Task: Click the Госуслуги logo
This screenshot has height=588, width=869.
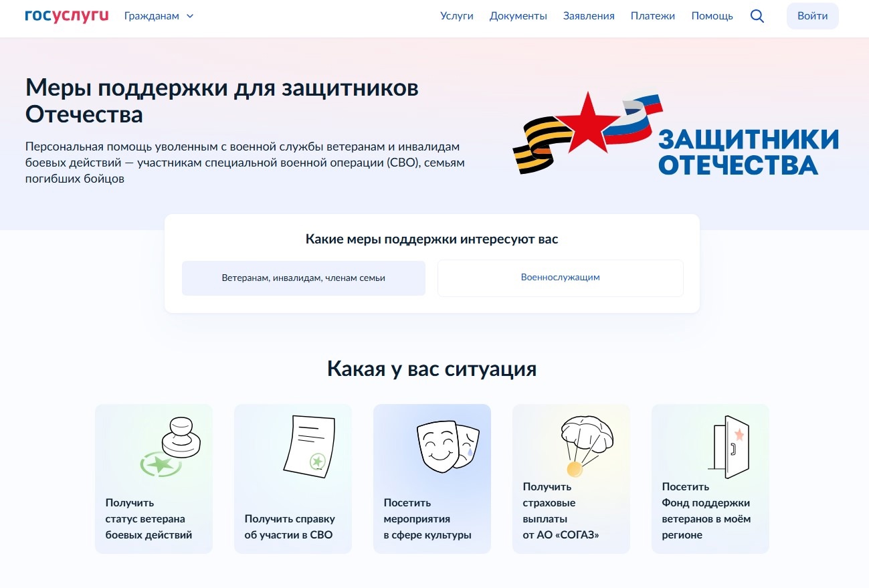Action: click(x=66, y=15)
